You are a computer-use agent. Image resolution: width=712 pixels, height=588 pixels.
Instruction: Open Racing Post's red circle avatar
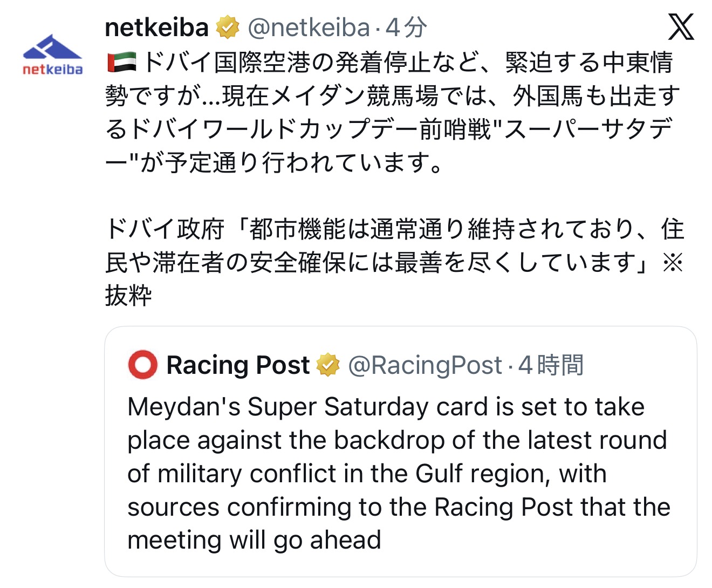[x=142, y=365]
